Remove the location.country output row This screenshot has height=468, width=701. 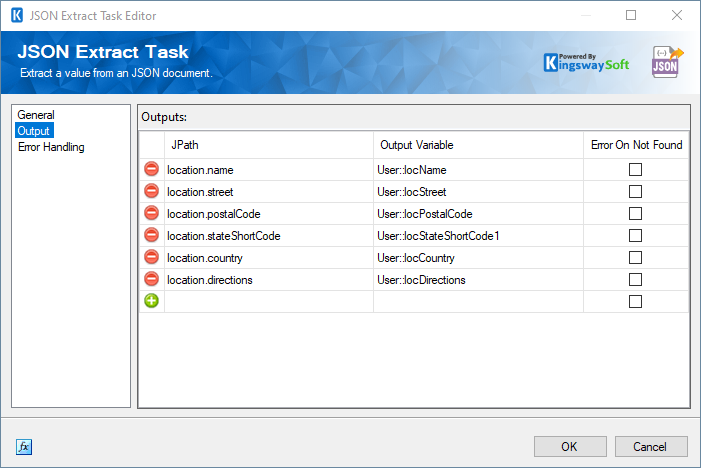151,258
